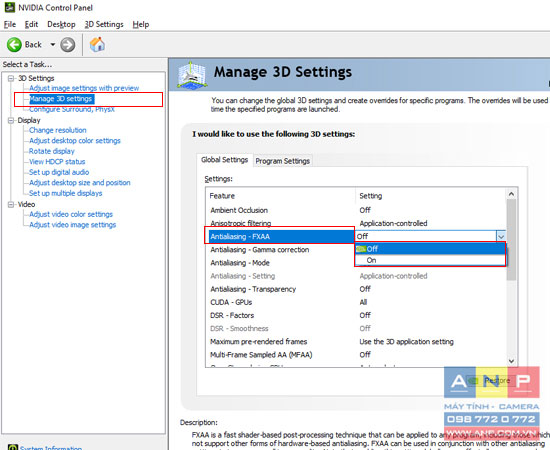The width and height of the screenshot is (550, 450).
Task: Click the settings list scrollbar thumb
Action: click(511, 240)
